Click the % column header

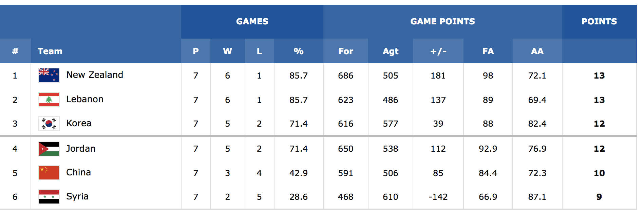pyautogui.click(x=299, y=51)
